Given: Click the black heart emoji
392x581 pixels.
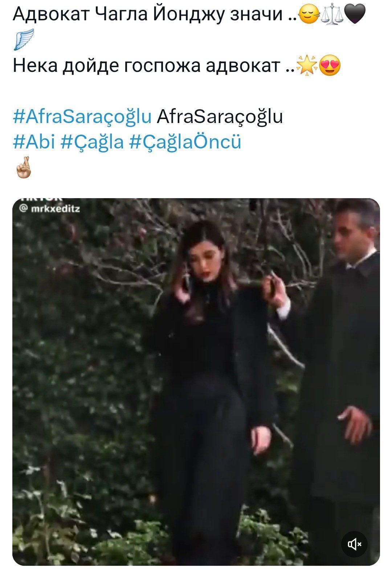Looking at the screenshot, I should 354,15.
